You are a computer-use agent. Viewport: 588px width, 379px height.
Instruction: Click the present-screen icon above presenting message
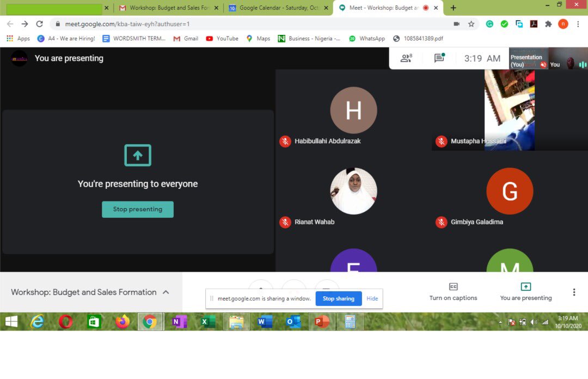[138, 155]
